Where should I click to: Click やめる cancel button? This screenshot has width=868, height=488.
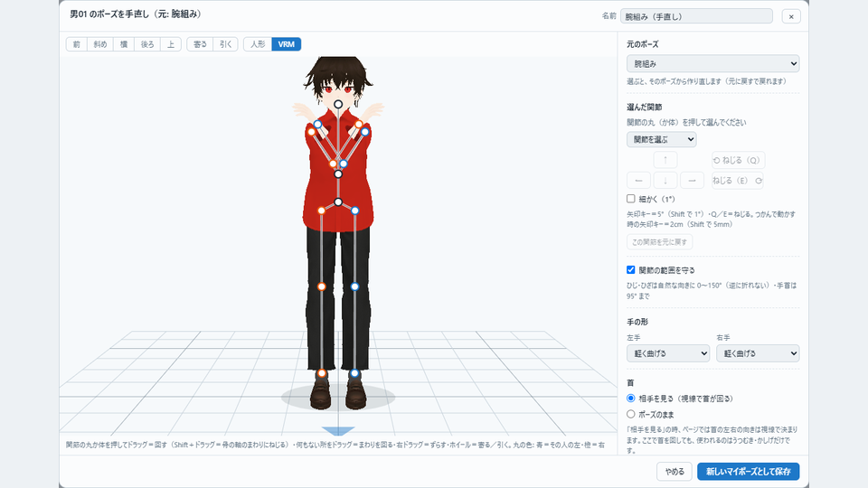675,472
